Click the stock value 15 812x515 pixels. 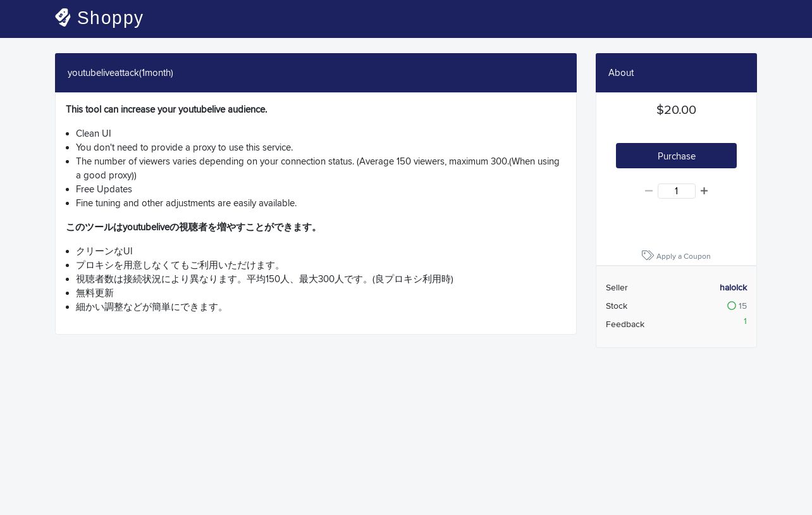pos(742,306)
